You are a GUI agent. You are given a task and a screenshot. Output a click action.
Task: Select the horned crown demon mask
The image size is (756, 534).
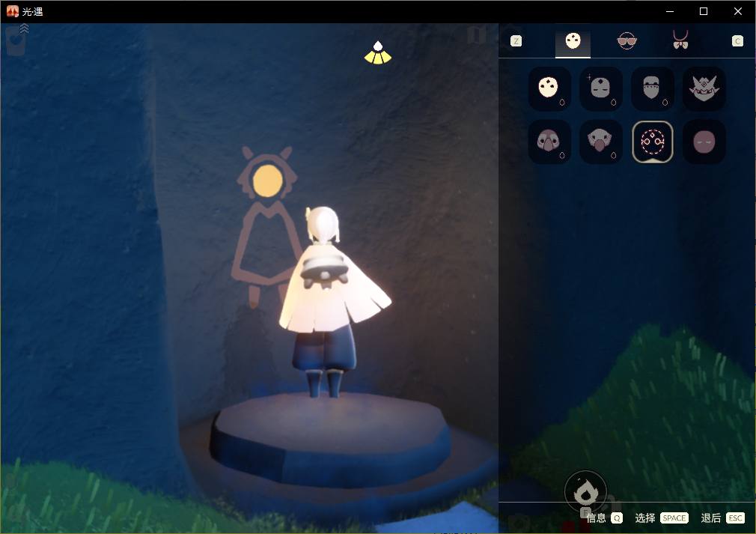704,89
